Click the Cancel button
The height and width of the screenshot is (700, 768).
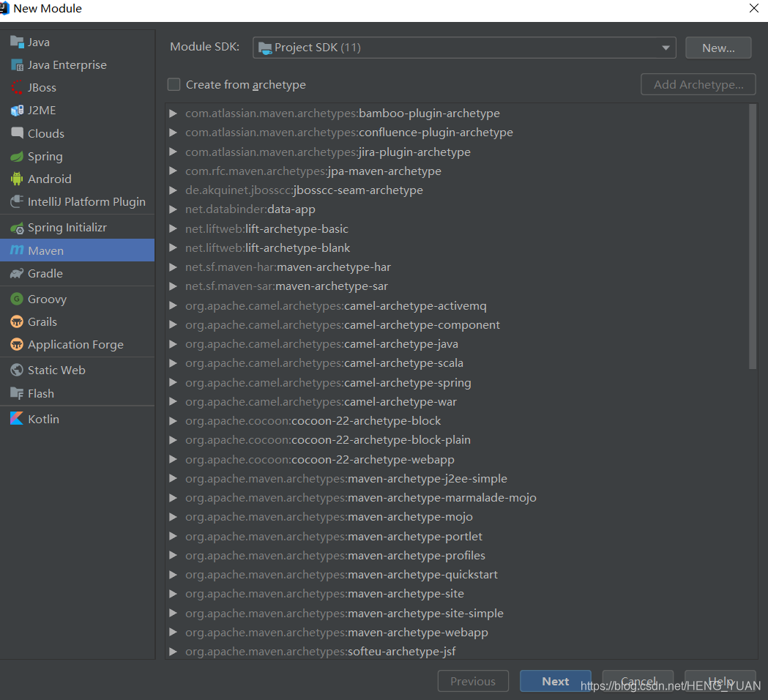tap(638, 681)
